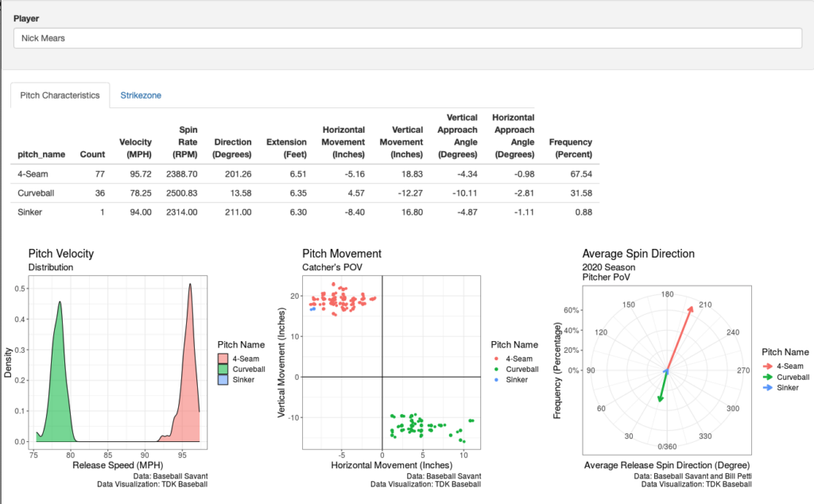Click the direction value 201.26
The width and height of the screenshot is (814, 504).
click(238, 174)
